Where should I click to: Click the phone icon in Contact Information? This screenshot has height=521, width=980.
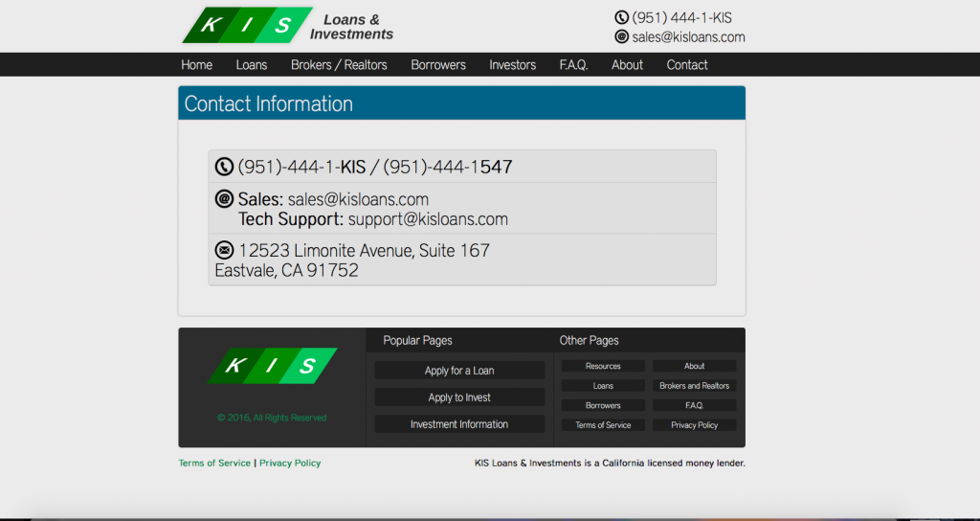pos(224,167)
